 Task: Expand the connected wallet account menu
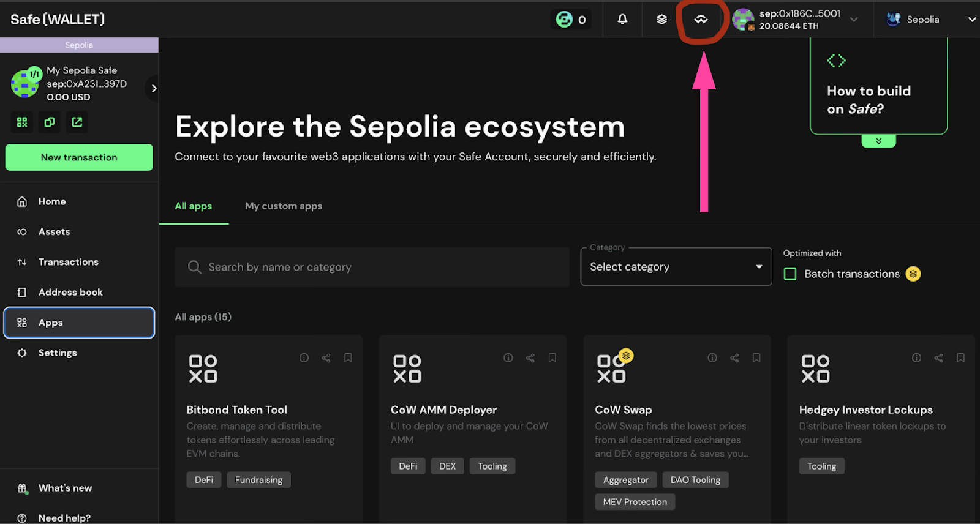(854, 20)
